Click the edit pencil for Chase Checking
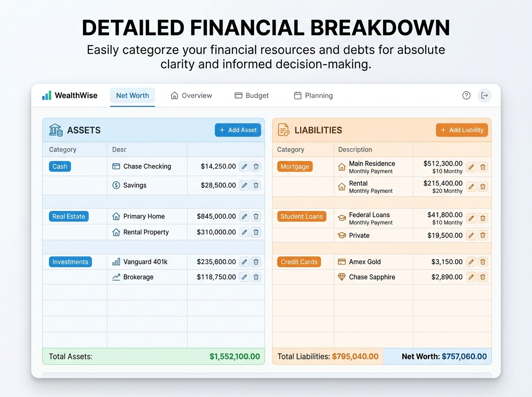This screenshot has height=397, width=532. [x=244, y=167]
